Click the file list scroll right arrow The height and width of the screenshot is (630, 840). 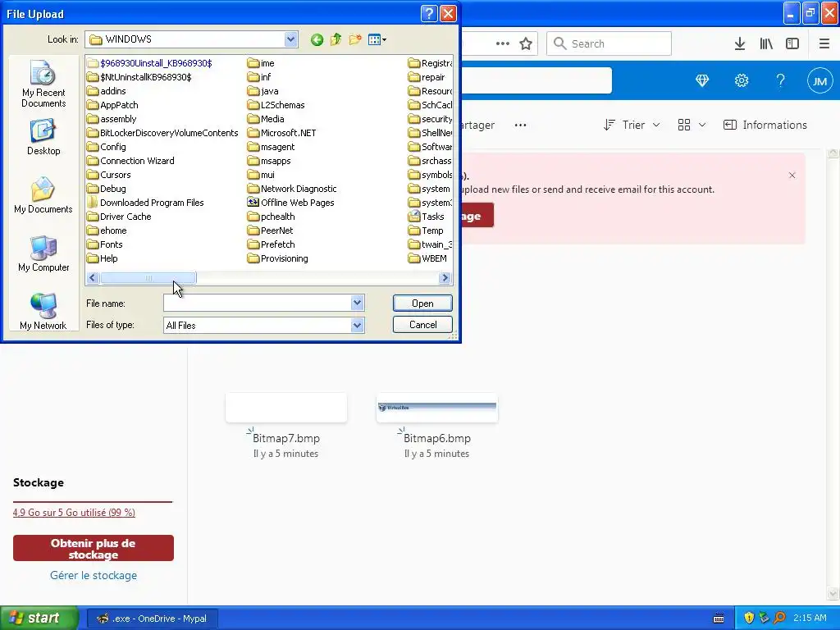[445, 278]
